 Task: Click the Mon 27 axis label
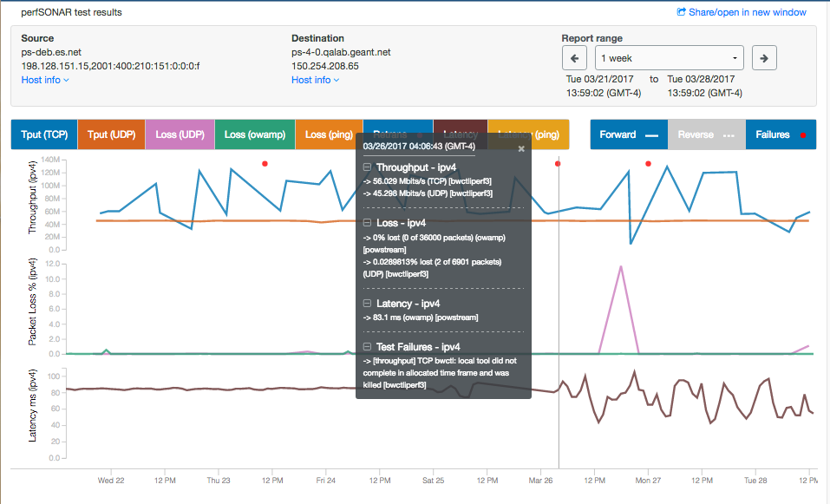648,481
